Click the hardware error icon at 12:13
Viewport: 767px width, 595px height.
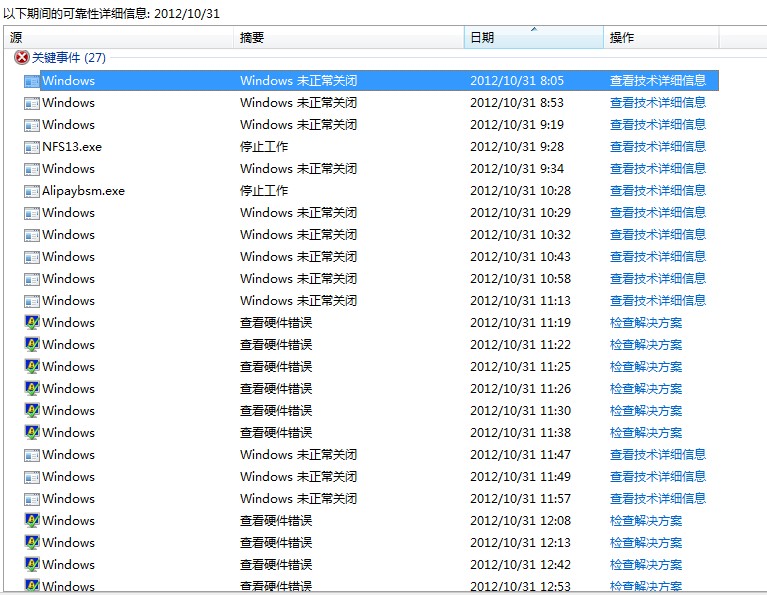click(32, 543)
